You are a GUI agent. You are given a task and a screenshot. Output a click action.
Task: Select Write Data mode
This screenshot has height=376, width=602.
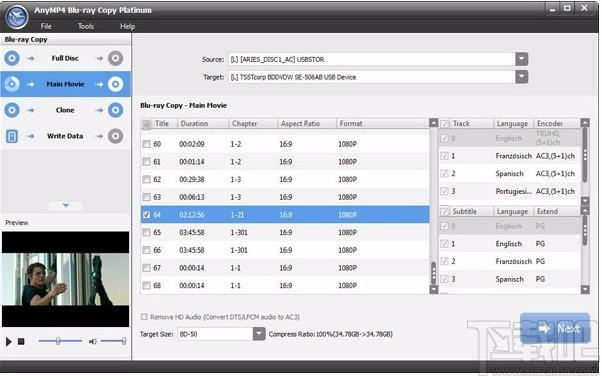65,136
